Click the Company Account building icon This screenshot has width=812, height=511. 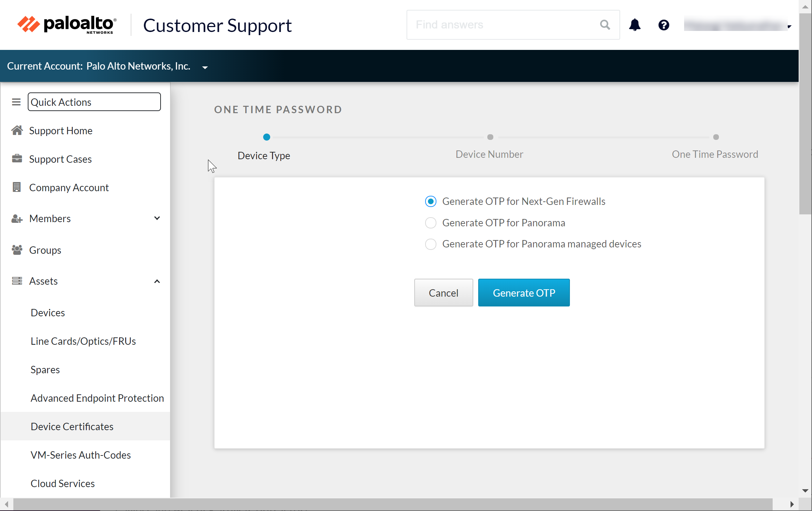coord(17,187)
